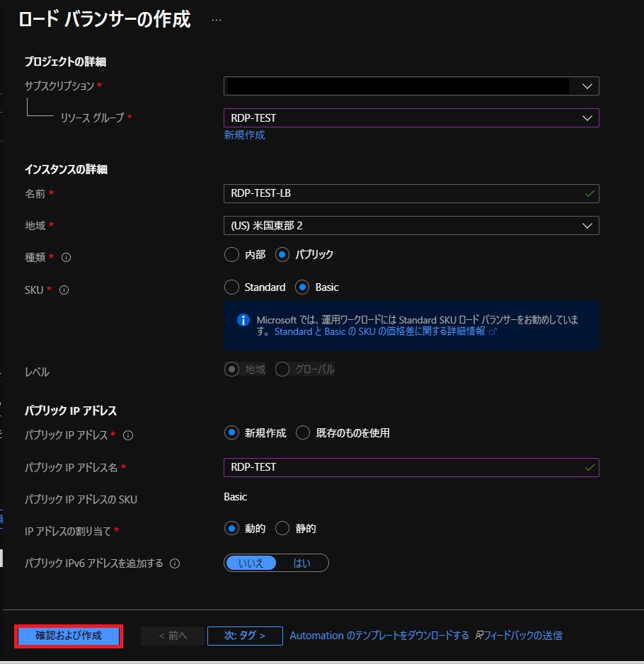Show info tooltip for SKU

[x=64, y=290]
